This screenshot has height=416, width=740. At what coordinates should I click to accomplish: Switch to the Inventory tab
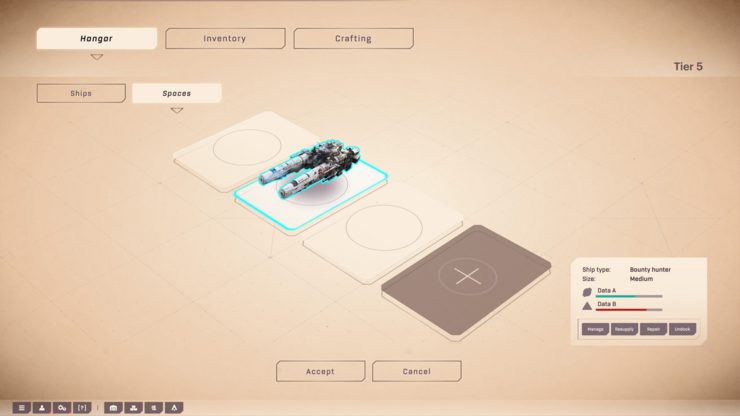coord(225,39)
